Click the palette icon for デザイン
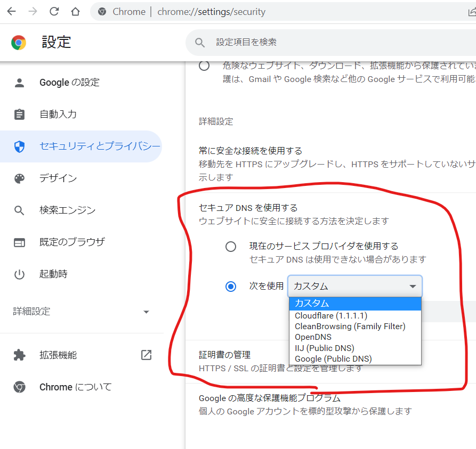Viewport: 476px width, 449px height. [x=19, y=178]
